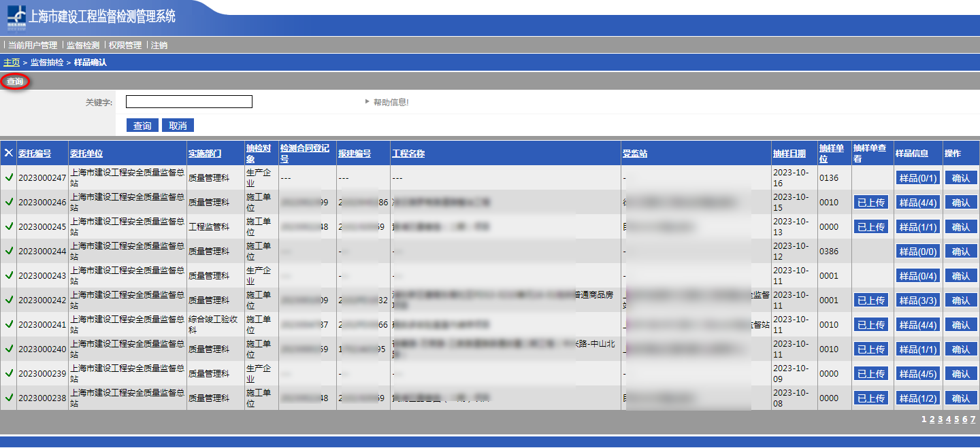Open the 当前用户管理 menu
Screen dimensions: 980x448
(33, 46)
